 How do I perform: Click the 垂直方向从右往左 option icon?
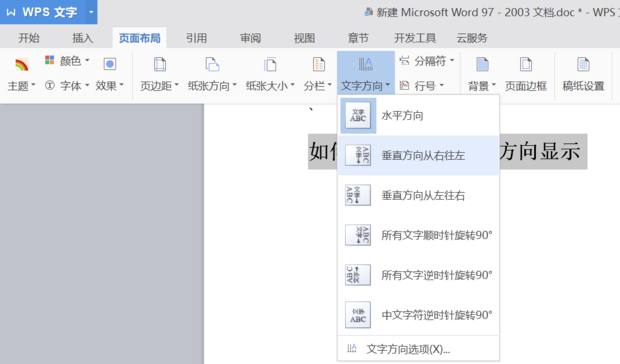point(358,155)
